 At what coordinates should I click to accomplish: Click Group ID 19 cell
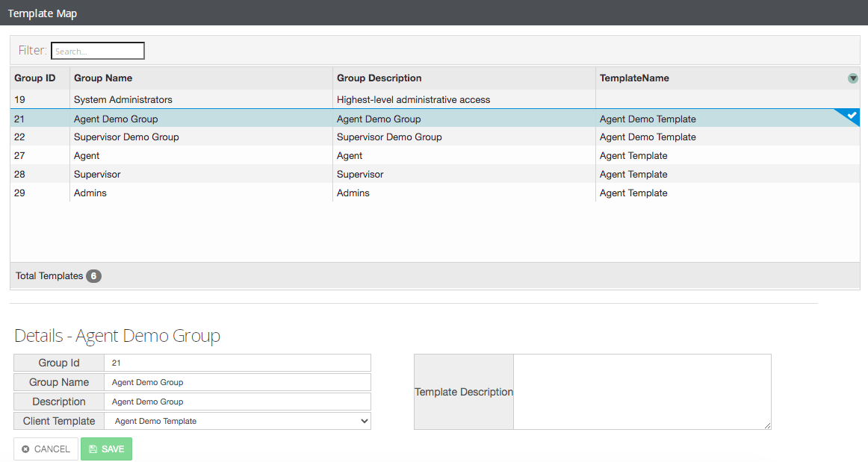tap(40, 99)
